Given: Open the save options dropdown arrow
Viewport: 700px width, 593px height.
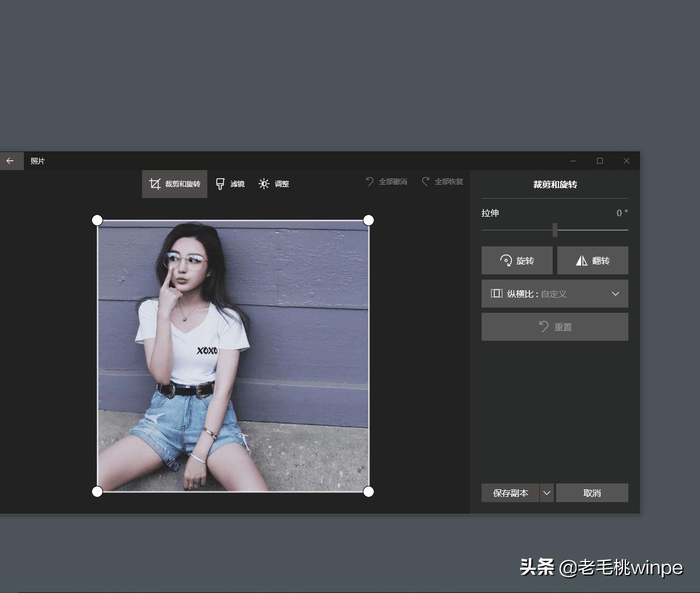Looking at the screenshot, I should click(546, 493).
